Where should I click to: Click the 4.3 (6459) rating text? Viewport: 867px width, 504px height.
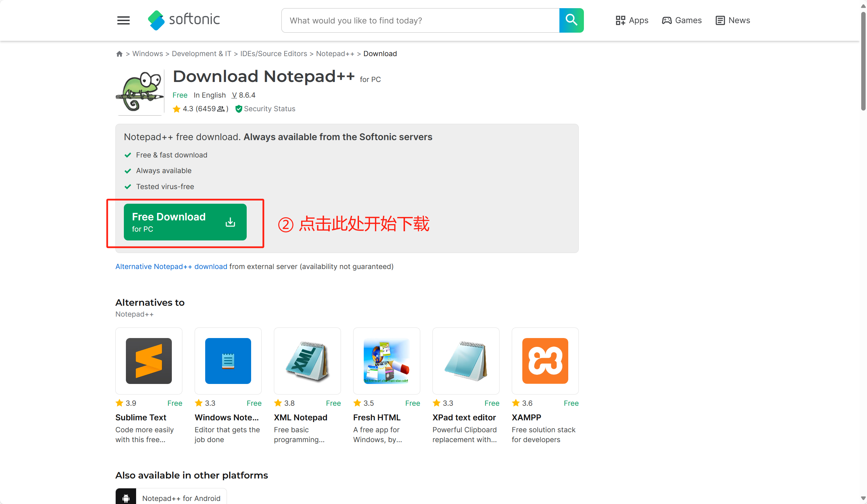206,108
